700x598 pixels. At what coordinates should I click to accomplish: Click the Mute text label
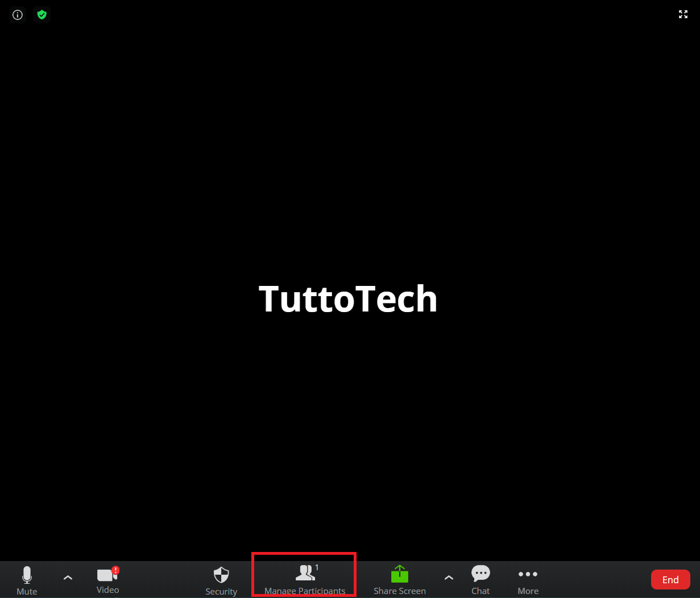click(x=27, y=591)
